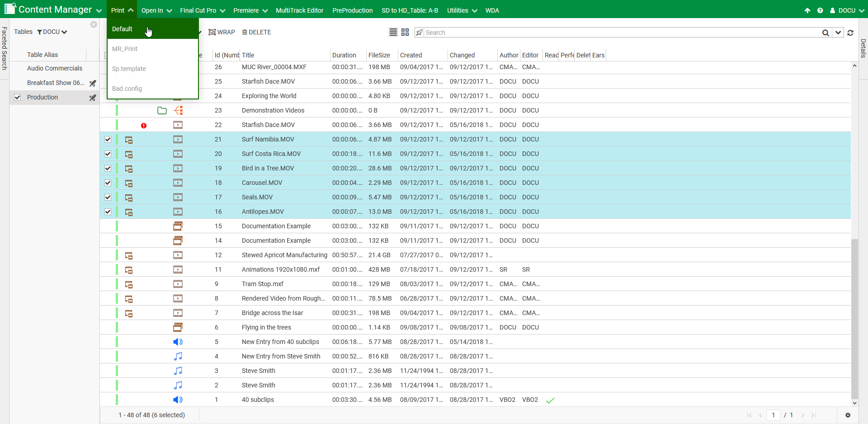Click the red error icon on row 22
The height and width of the screenshot is (424, 868).
[x=144, y=125]
